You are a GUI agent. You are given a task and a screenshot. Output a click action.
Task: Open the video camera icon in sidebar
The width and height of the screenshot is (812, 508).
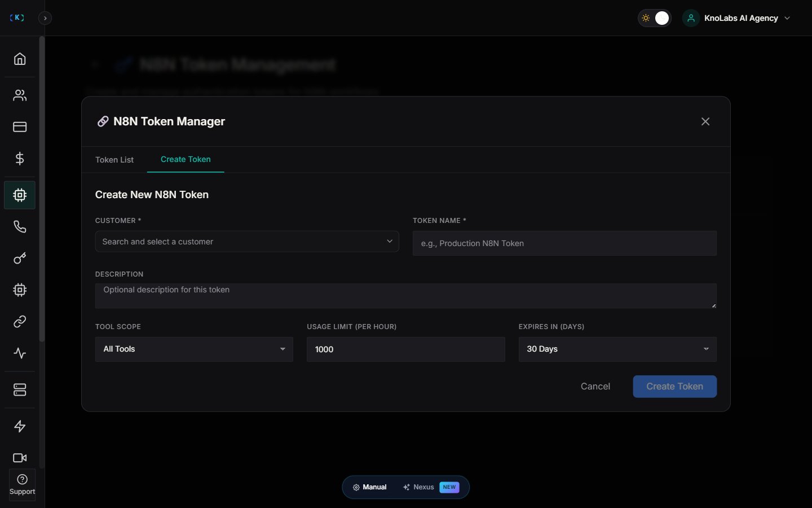pos(20,458)
